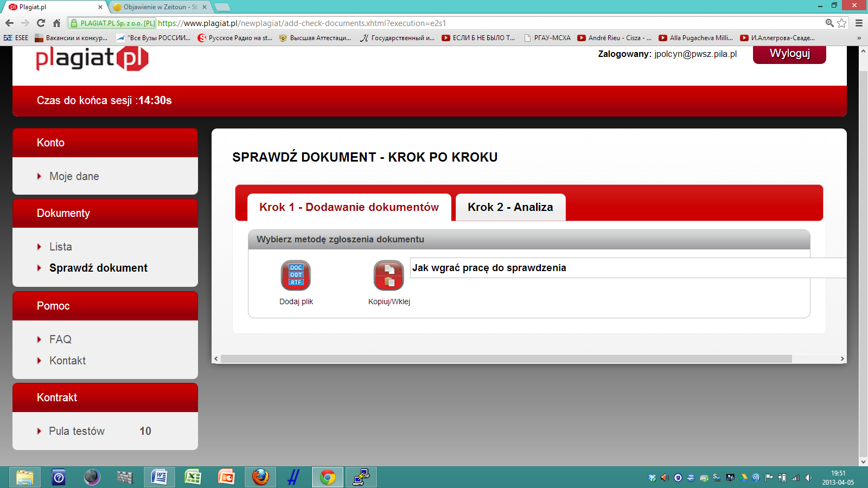The width and height of the screenshot is (868, 488).
Task: Open Microsoft Word from the taskbar
Action: (159, 477)
